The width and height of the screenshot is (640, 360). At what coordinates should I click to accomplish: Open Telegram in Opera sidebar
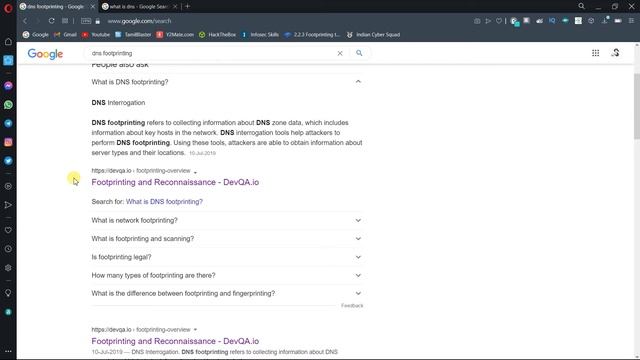tap(8, 123)
